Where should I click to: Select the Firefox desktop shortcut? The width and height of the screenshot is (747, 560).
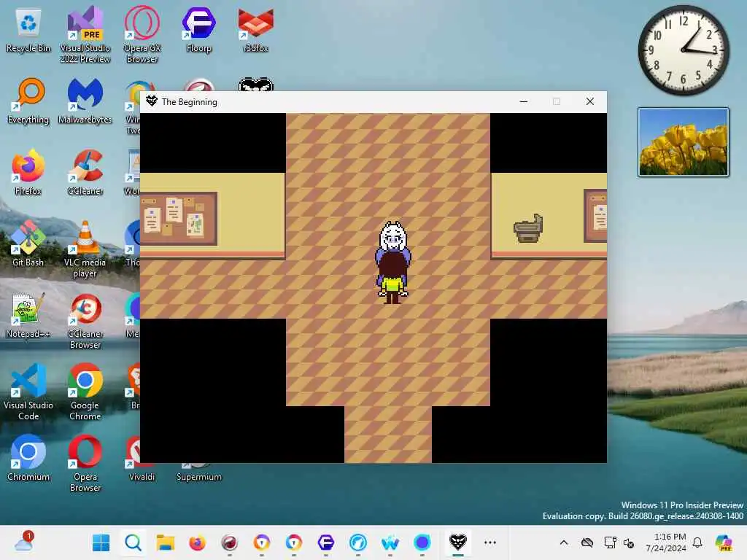(x=28, y=172)
